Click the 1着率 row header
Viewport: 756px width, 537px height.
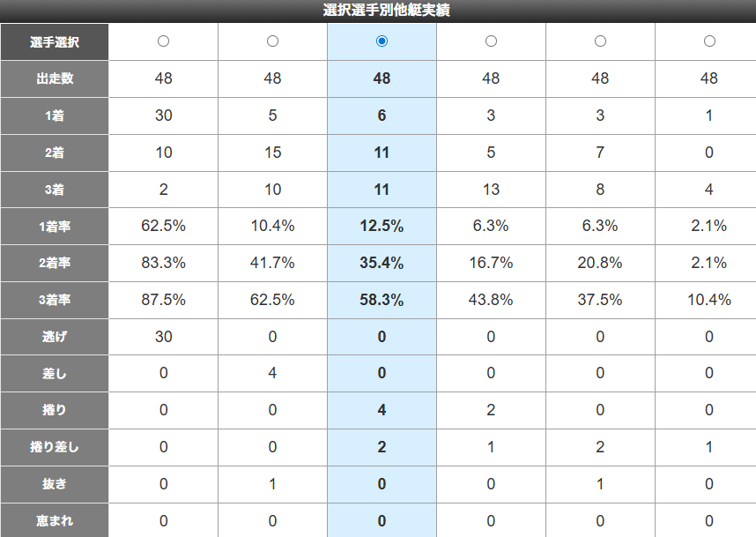(x=55, y=227)
